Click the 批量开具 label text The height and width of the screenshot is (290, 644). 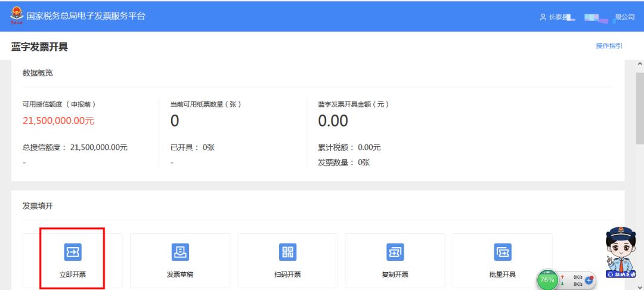[502, 274]
